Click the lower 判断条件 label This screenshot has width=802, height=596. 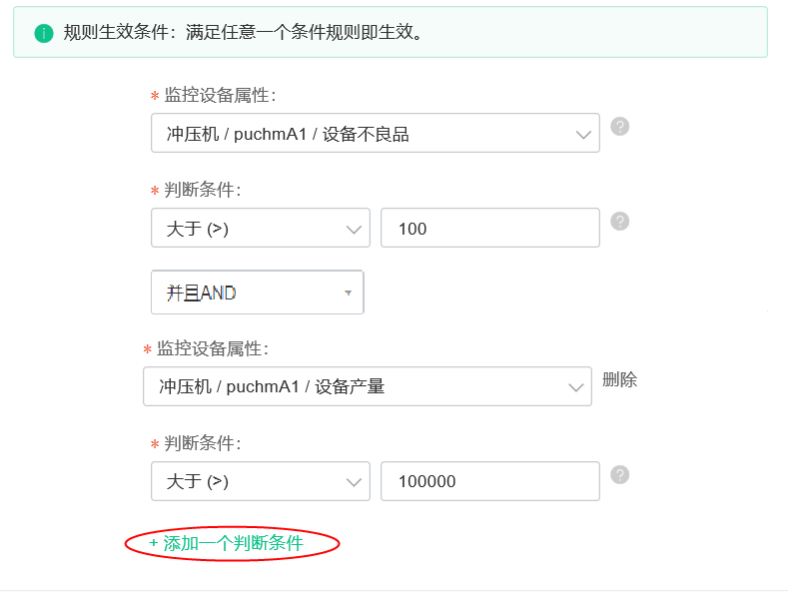coord(202,443)
